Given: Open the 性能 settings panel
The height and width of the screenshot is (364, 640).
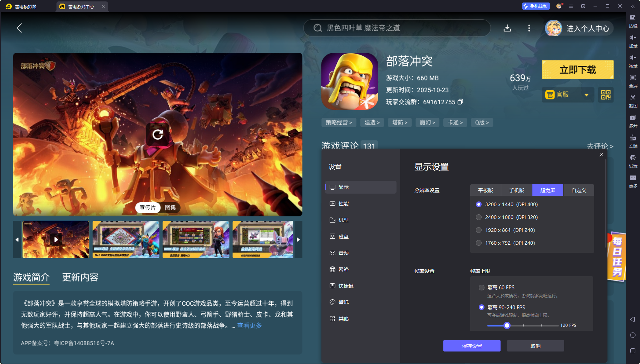Looking at the screenshot, I should [x=343, y=204].
